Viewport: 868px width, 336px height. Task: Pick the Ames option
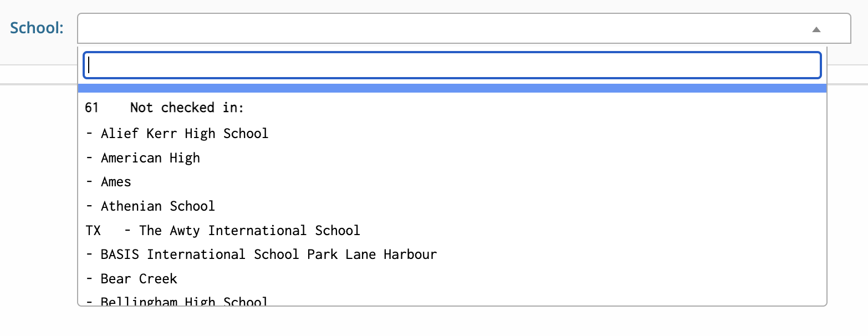click(116, 182)
